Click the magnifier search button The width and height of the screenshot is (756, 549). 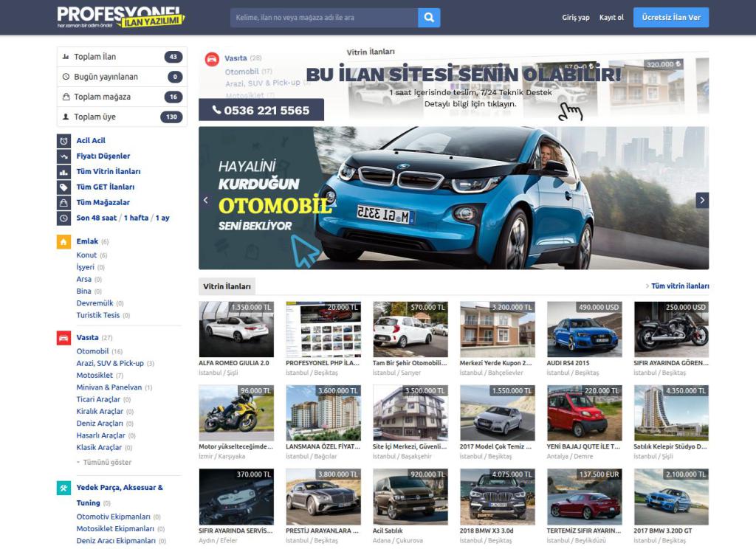(x=429, y=18)
